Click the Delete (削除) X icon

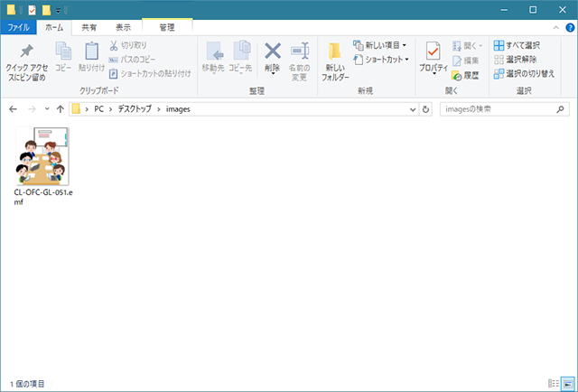[x=273, y=51]
